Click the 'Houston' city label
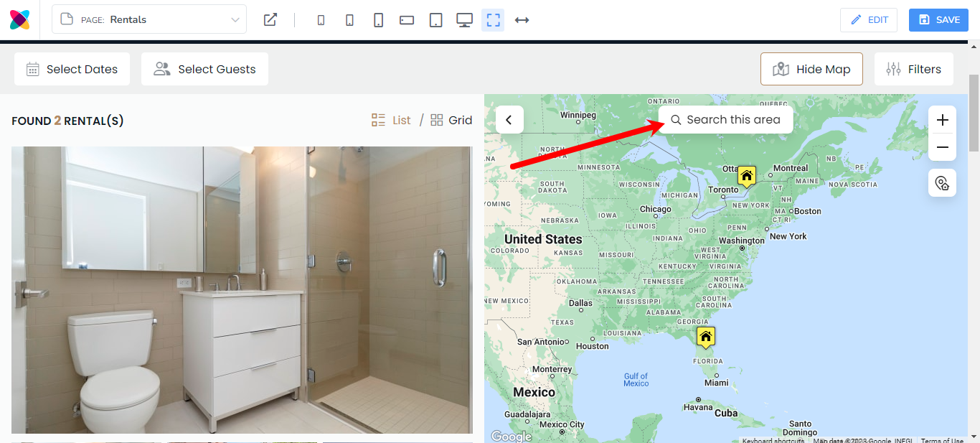Screen dimensions: 980x443 click(592, 346)
